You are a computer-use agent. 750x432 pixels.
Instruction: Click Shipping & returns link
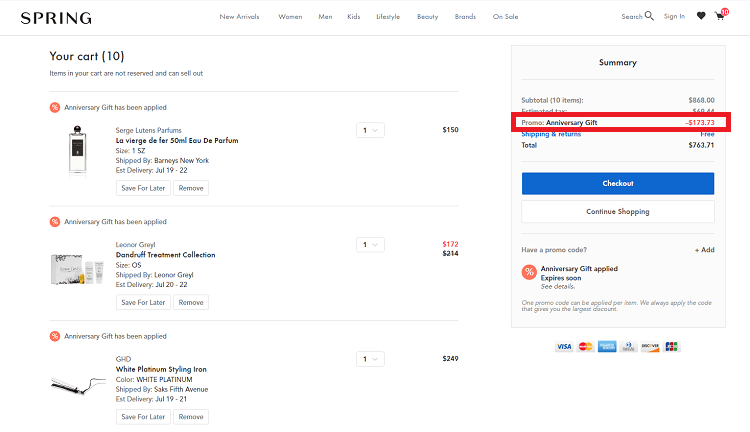click(x=551, y=134)
